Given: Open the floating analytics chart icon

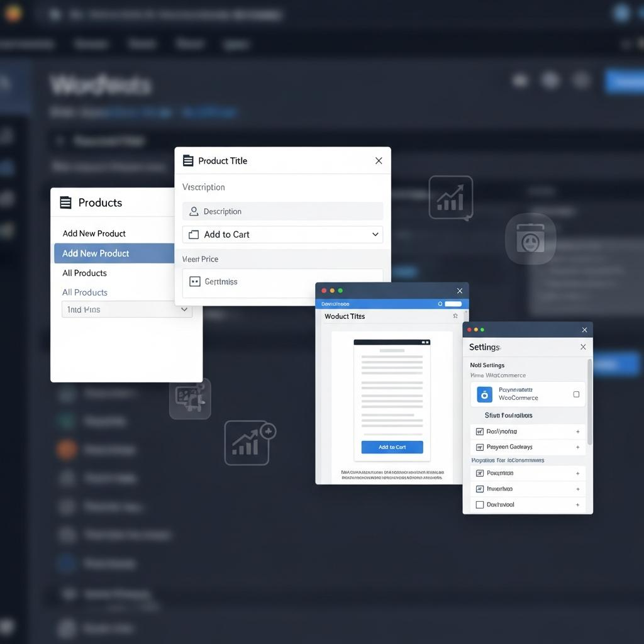Looking at the screenshot, I should click(450, 197).
